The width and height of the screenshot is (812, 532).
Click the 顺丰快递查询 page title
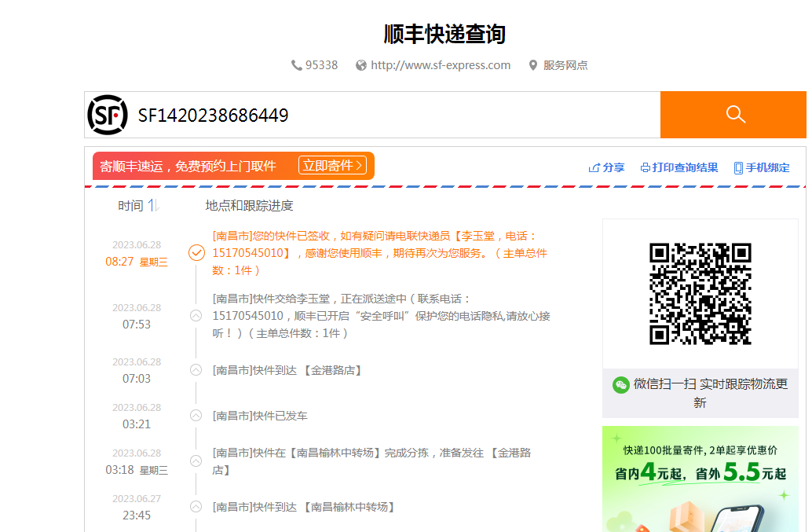tap(444, 35)
